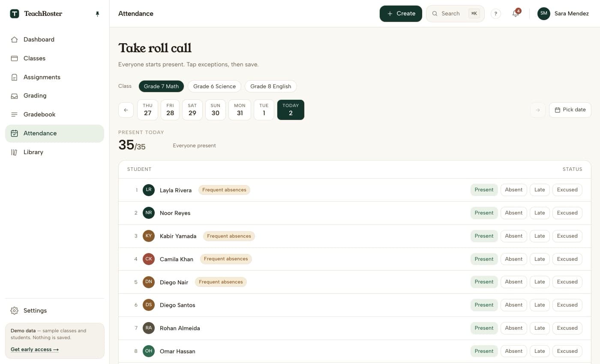Select the Grade 7 Math class

click(x=161, y=86)
